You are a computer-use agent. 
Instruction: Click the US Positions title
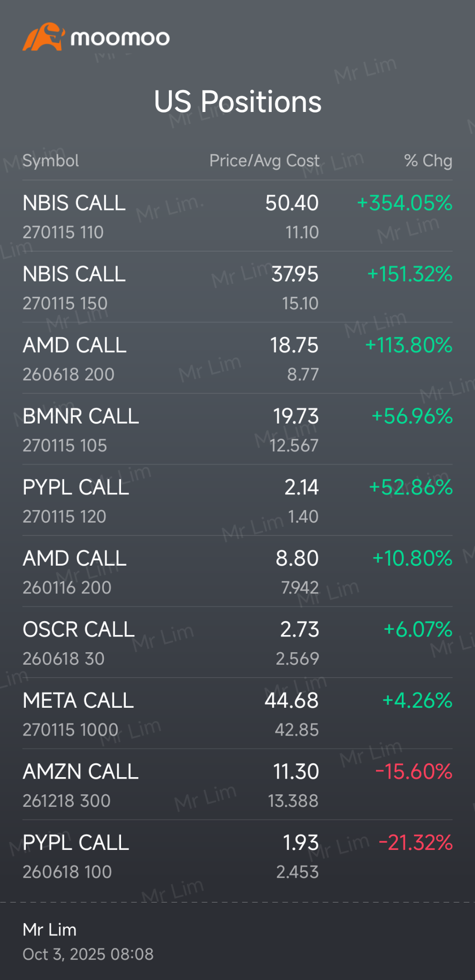tap(237, 102)
